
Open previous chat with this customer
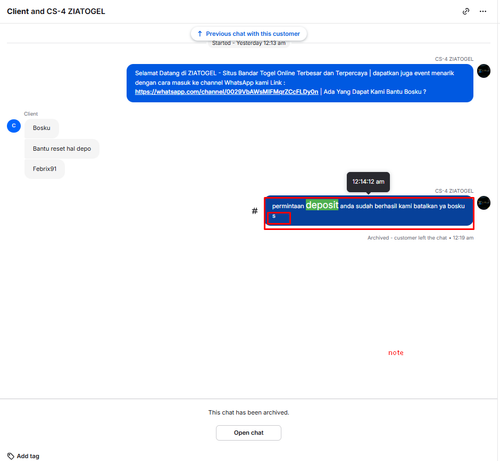(249, 34)
